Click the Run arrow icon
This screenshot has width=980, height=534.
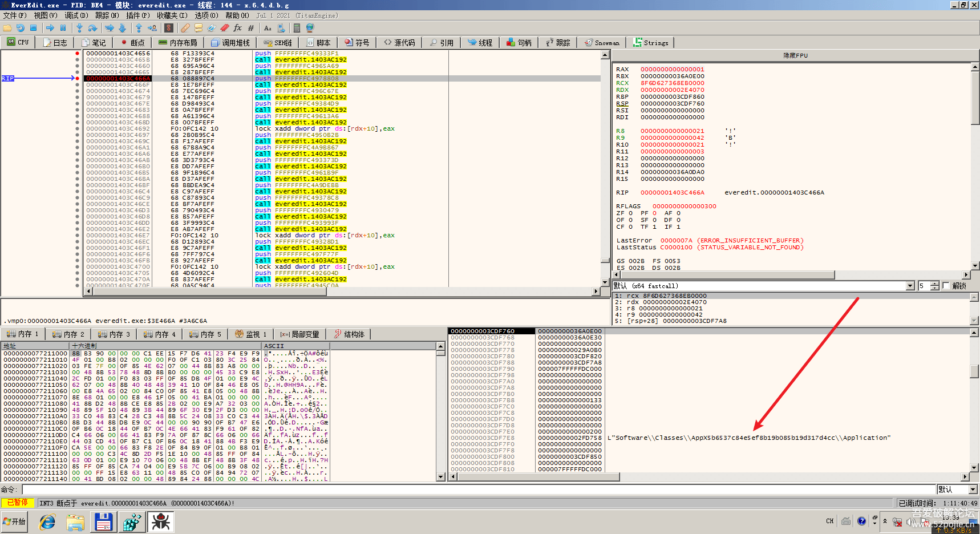[50, 28]
